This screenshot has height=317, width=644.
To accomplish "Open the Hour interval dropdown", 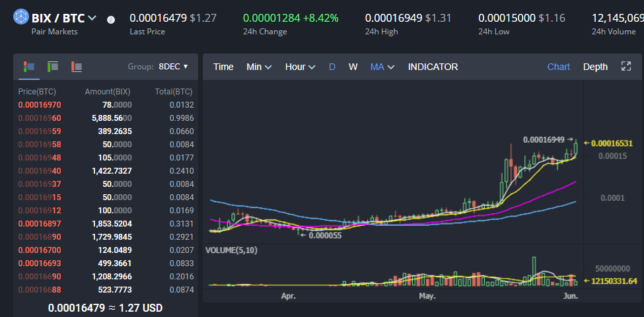I will (300, 67).
